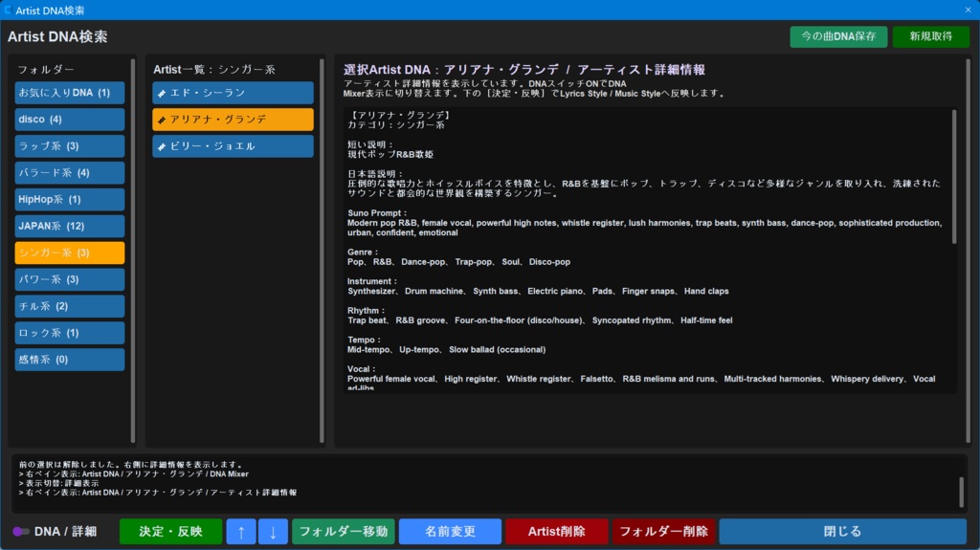Viewport: 980px width, 550px height.
Task: Click the Artist list vertical scrollbar
Action: (x=322, y=251)
